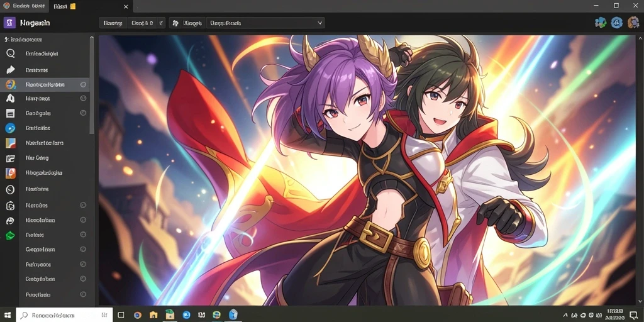Screen dimensions: 644x322
Task: Toggle the circle on the highlighted globe row
Action: (83, 85)
